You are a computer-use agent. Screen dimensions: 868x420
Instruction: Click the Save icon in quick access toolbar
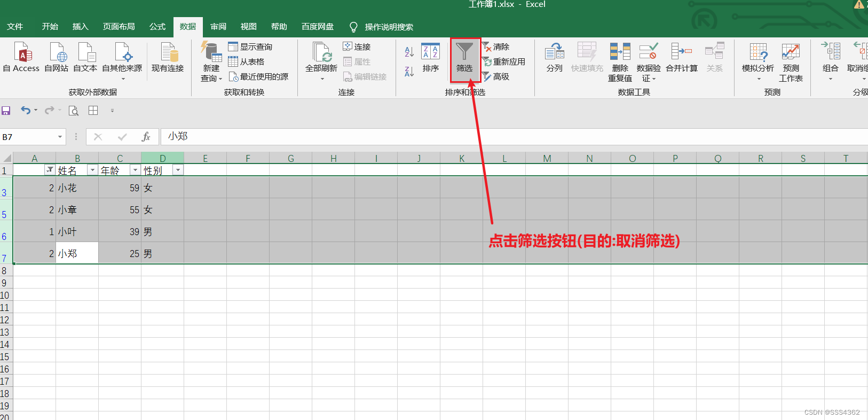coord(6,111)
